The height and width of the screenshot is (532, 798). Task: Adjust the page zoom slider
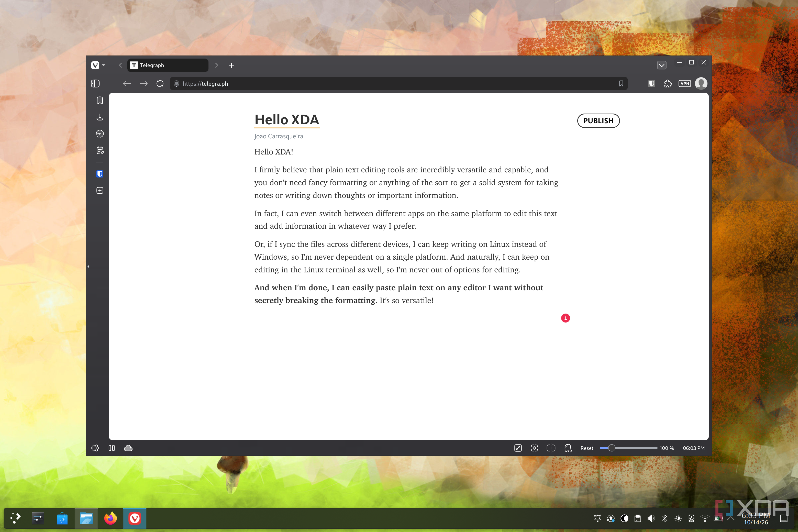(628, 448)
